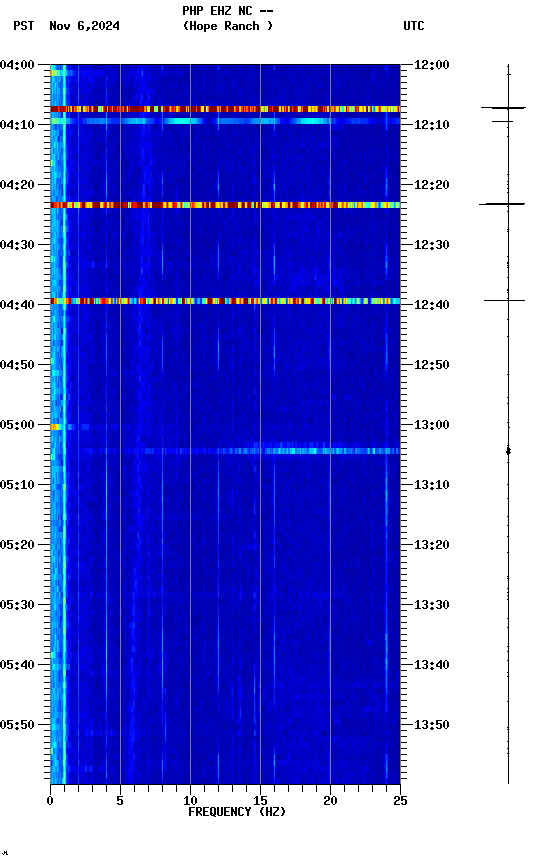Click the station title 'PHP EHZ NC --'

click(x=228, y=11)
